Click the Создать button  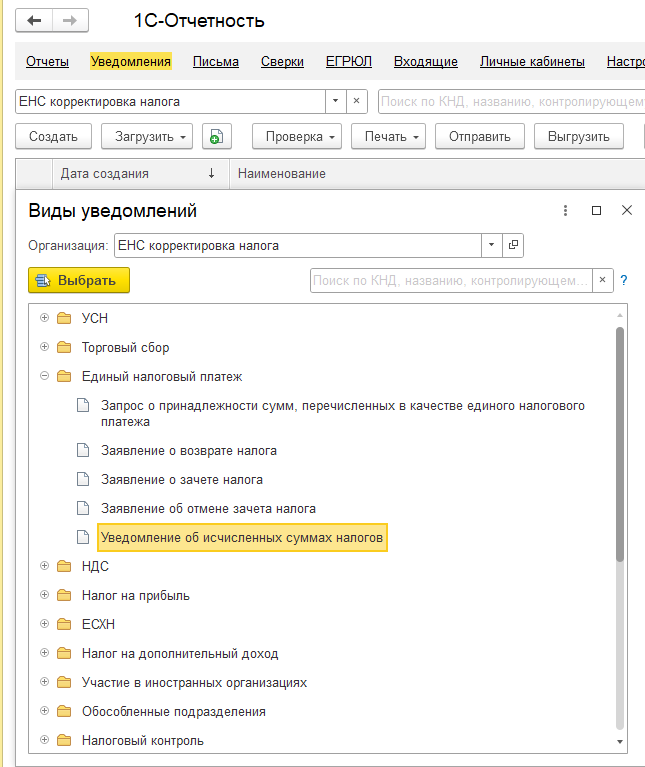coord(53,136)
